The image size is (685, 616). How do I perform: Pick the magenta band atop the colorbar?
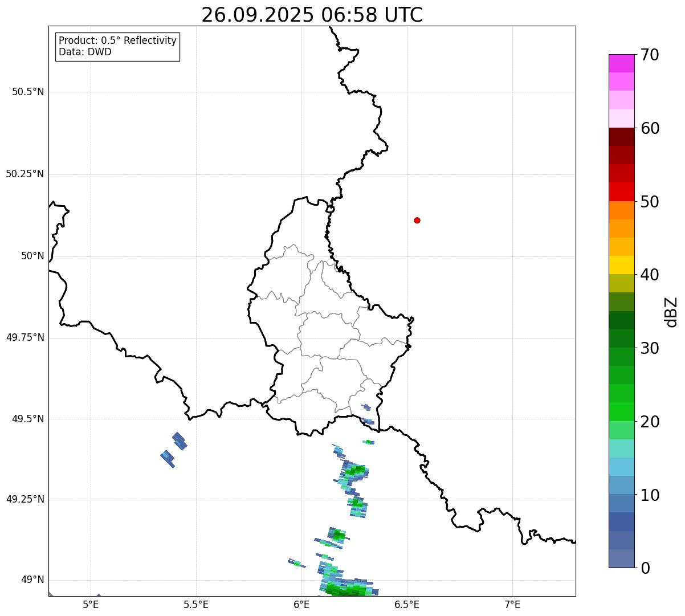621,63
